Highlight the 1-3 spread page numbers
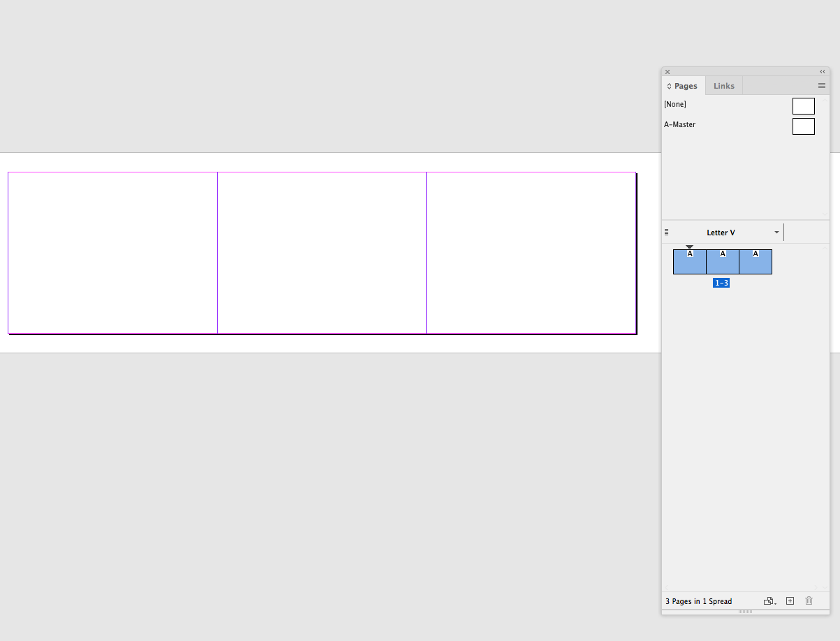 [x=721, y=283]
